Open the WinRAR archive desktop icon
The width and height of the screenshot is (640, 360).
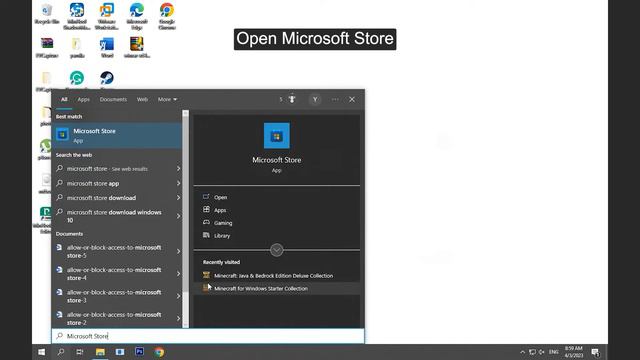pyautogui.click(x=137, y=47)
